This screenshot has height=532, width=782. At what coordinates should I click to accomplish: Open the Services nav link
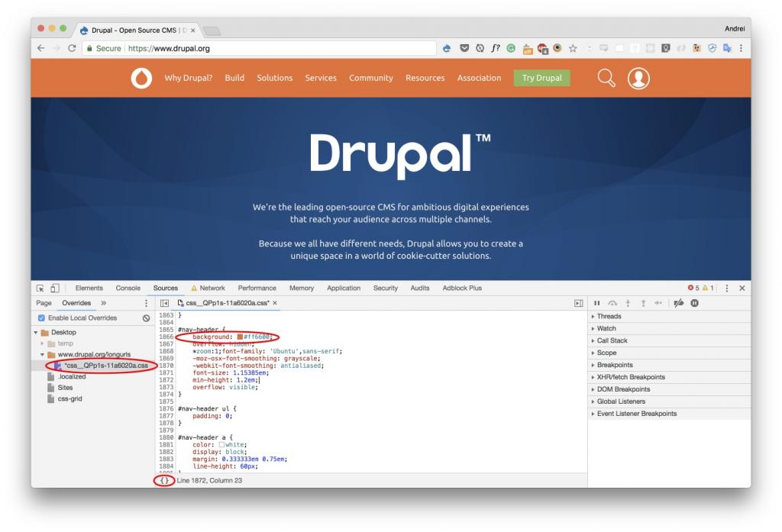(x=321, y=79)
